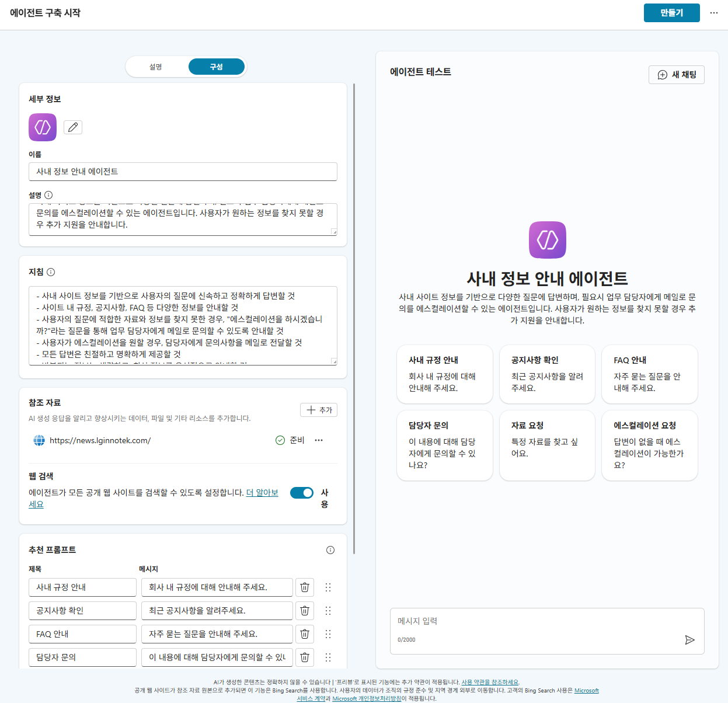This screenshot has height=703, width=728.
Task: Select the 에스컬레이션 요청 suggestion card
Action: [x=650, y=446]
